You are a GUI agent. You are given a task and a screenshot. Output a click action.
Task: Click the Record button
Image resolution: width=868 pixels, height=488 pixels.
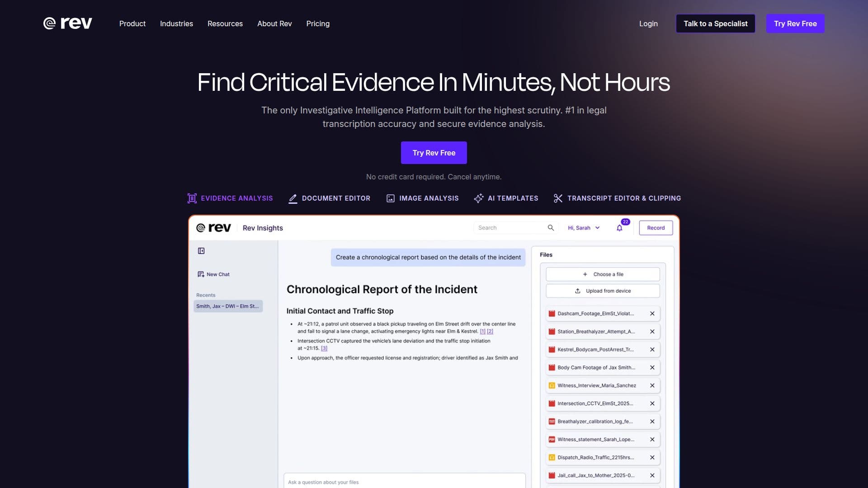pos(656,228)
